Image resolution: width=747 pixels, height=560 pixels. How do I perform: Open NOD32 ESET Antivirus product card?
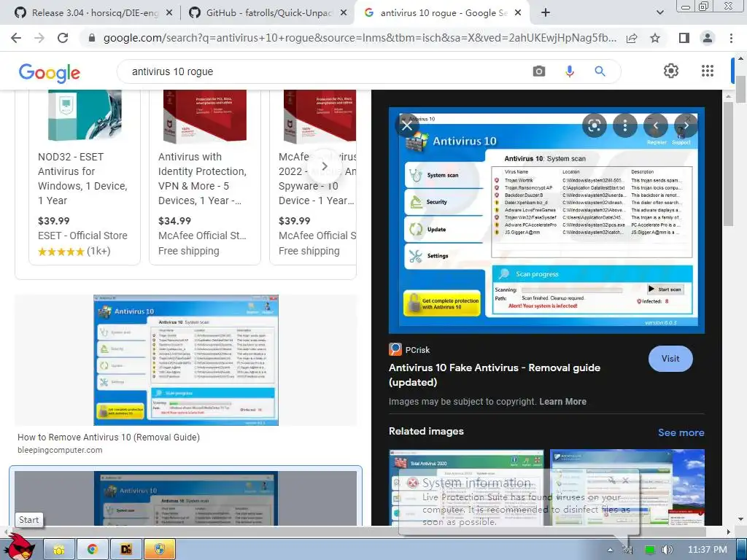[x=85, y=176]
